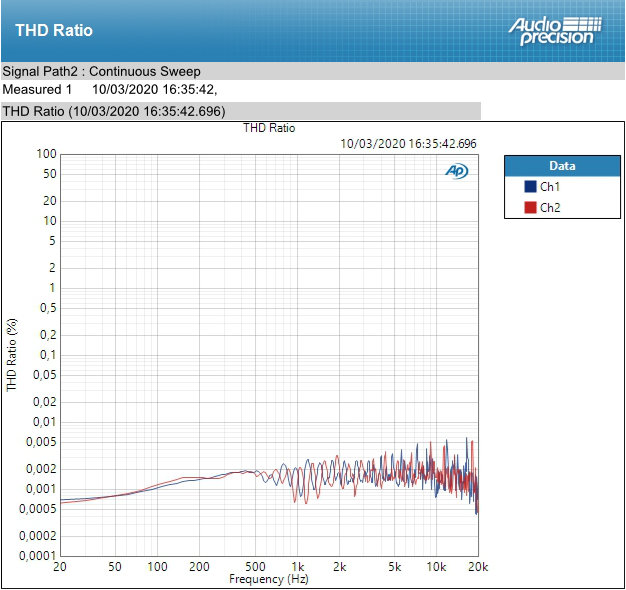Click the THD Ratio (%) y-axis label
The width and height of the screenshot is (626, 590).
tap(12, 354)
